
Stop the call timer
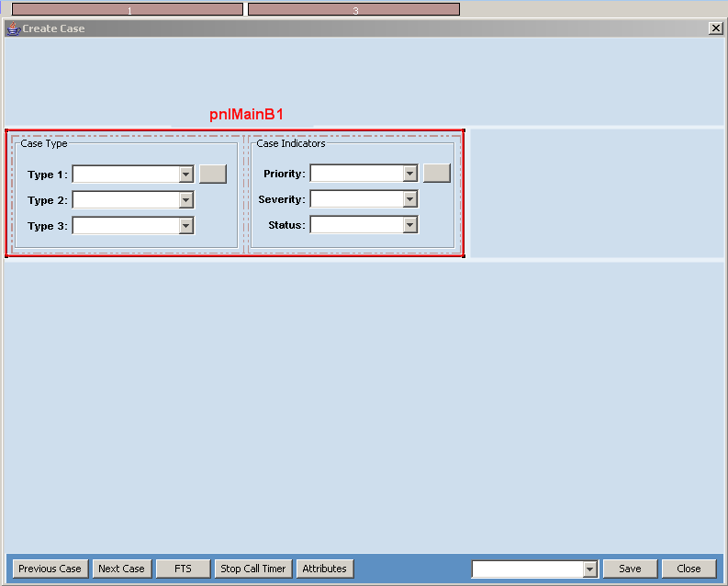pos(253,569)
